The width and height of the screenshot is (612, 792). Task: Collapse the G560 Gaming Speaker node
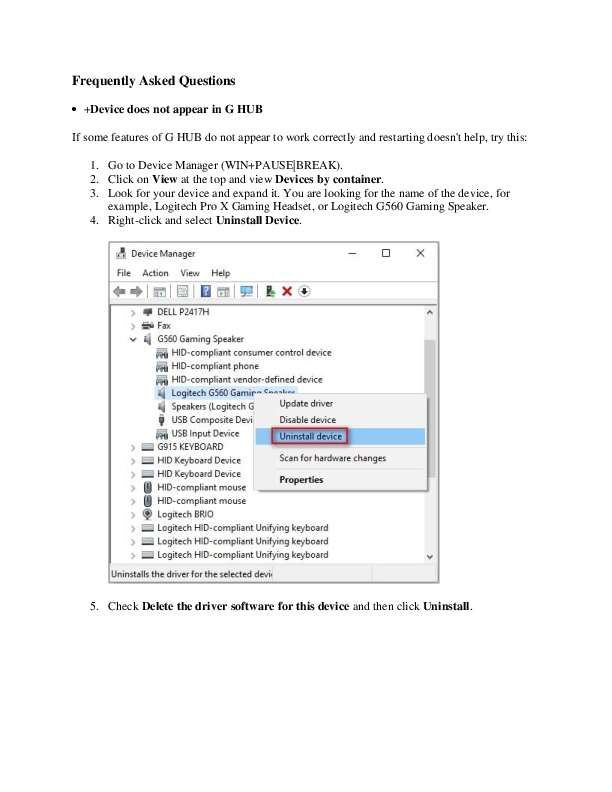133,339
